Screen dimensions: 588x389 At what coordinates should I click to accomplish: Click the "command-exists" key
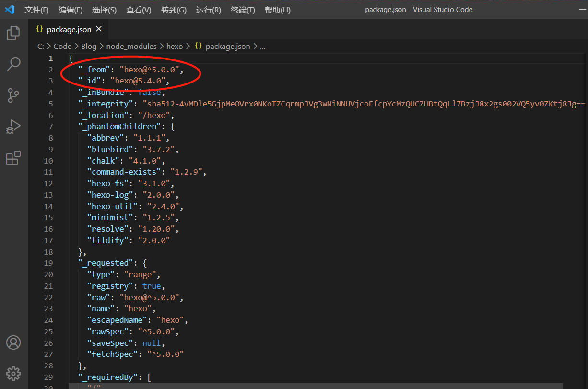124,172
